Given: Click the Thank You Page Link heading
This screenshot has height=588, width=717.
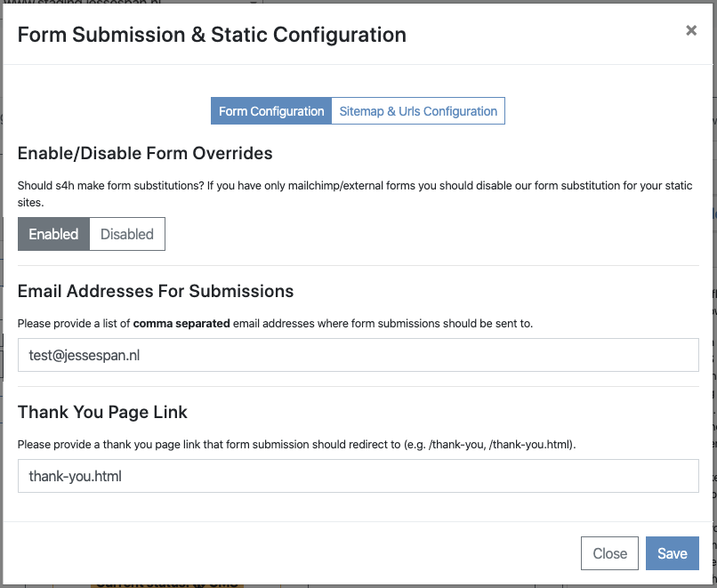Looking at the screenshot, I should pos(102,412).
